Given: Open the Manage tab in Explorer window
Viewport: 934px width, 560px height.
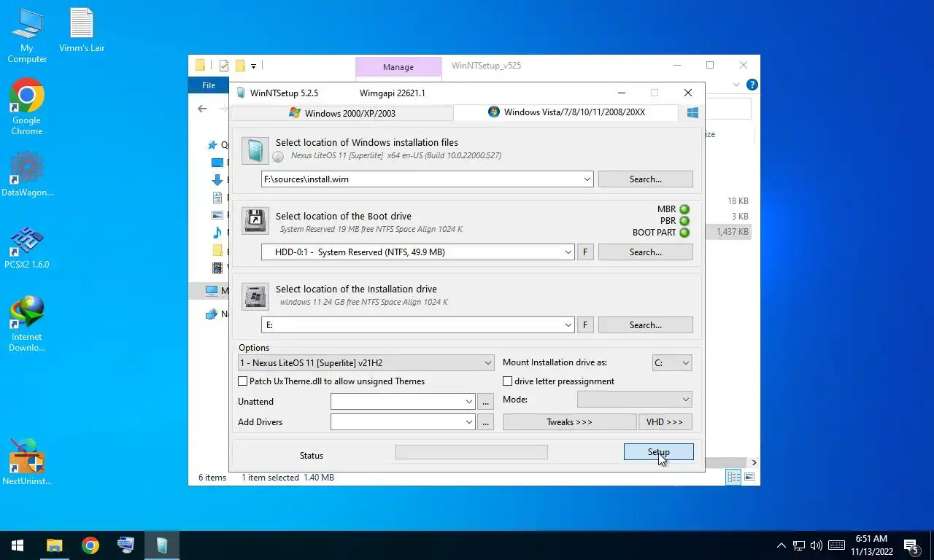Looking at the screenshot, I should pos(398,67).
